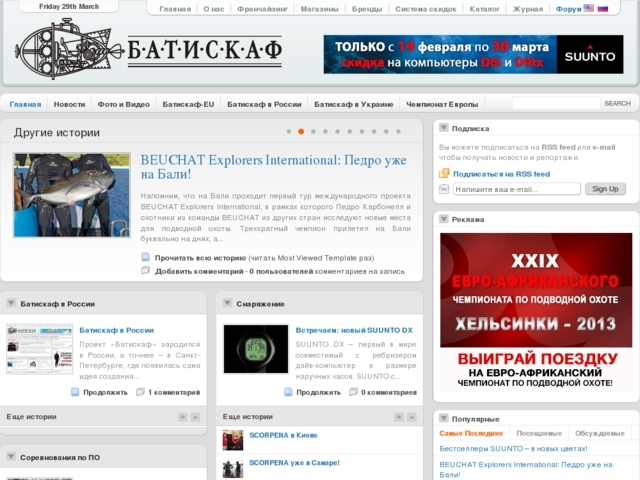Click document icon next to Прочитать всю историю
Viewport: 640px width, 480px height.
tap(145, 257)
